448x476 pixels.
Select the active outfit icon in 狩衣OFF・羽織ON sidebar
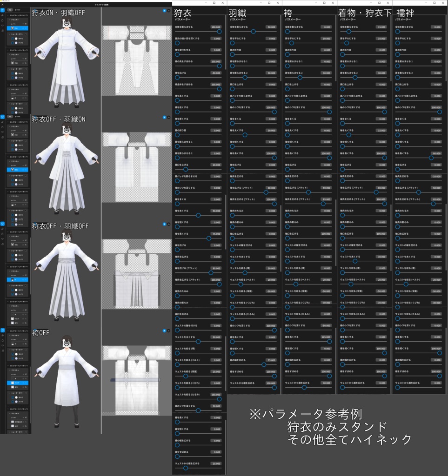(2, 117)
